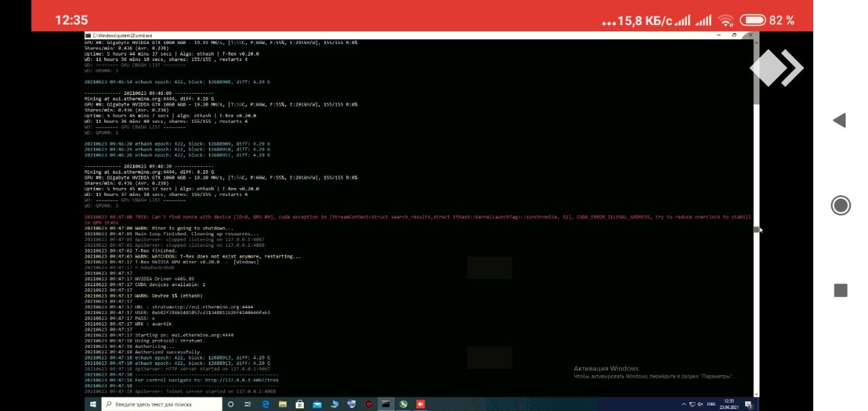Open the Windows Start menu
Image resolution: width=868 pixels, height=411 pixels.
(x=93, y=404)
